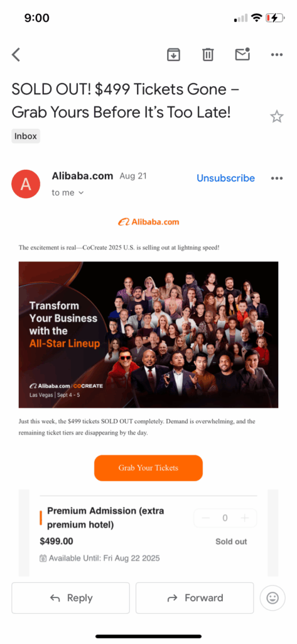This screenshot has height=644, width=297.
Task: Unsubscribe from Alibaba.com emails
Action: (x=225, y=178)
